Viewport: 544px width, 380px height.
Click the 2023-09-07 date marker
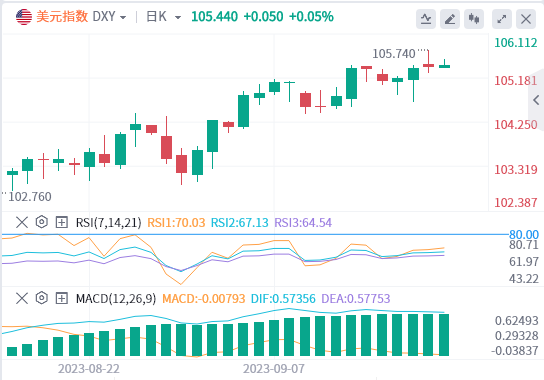pyautogui.click(x=274, y=369)
